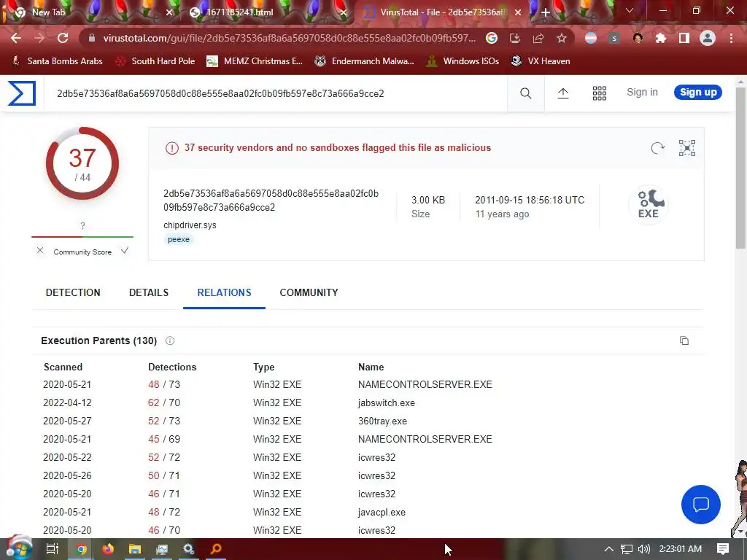Click the taskbar clock showing 2:23:01 AM
This screenshot has height=560, width=747.
tap(681, 549)
